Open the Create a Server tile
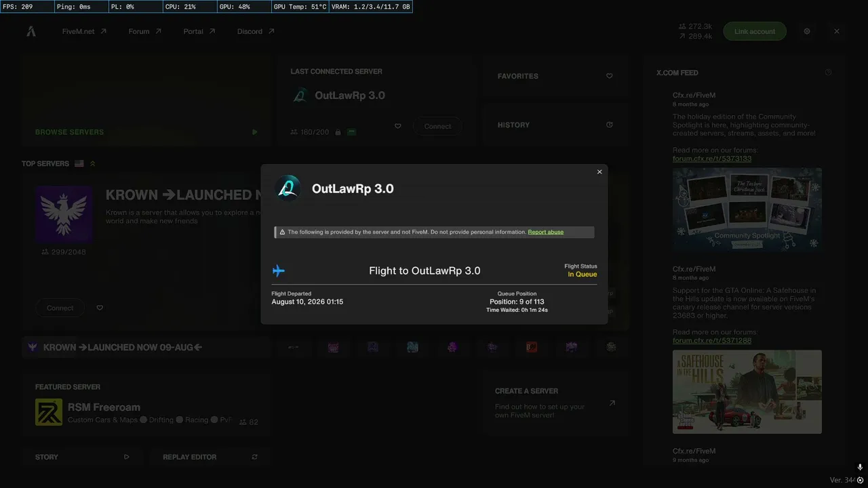Screen dimensions: 868x488 (554, 403)
